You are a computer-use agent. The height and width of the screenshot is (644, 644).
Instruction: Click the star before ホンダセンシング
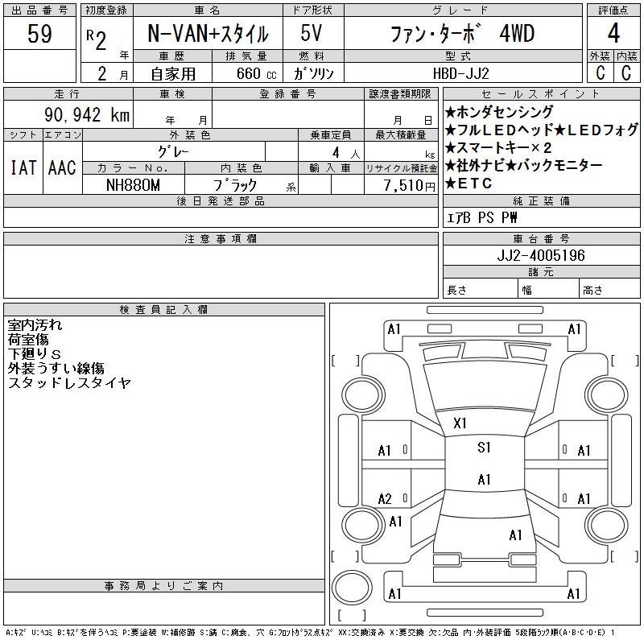tap(450, 112)
